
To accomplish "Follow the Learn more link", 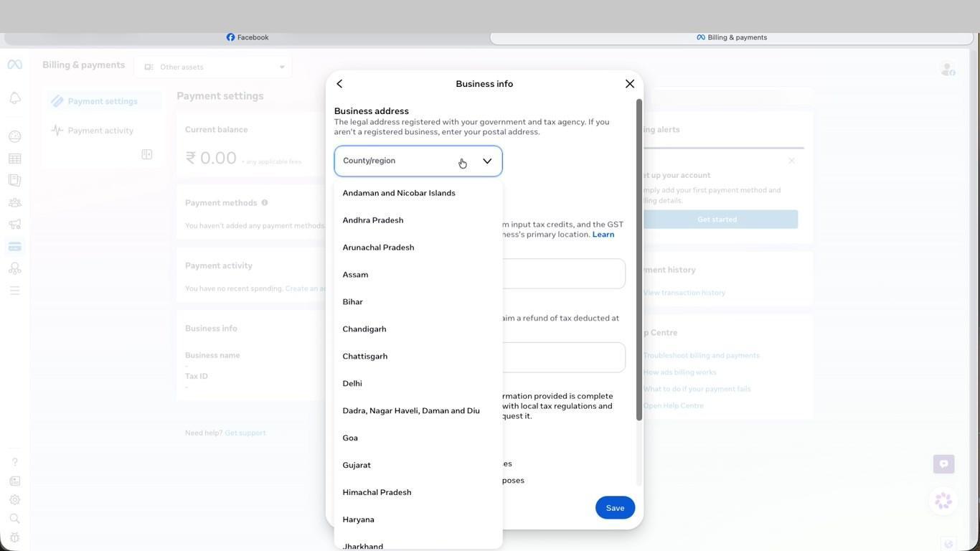I will point(603,235).
